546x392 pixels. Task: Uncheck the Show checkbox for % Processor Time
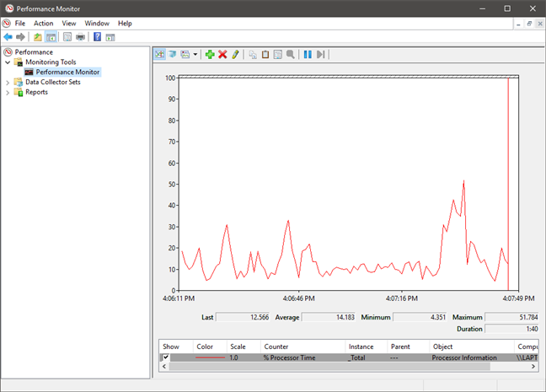pos(165,357)
